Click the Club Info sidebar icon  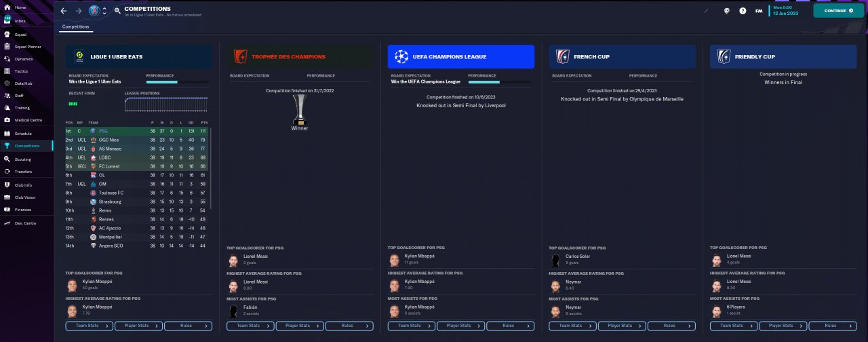point(7,185)
